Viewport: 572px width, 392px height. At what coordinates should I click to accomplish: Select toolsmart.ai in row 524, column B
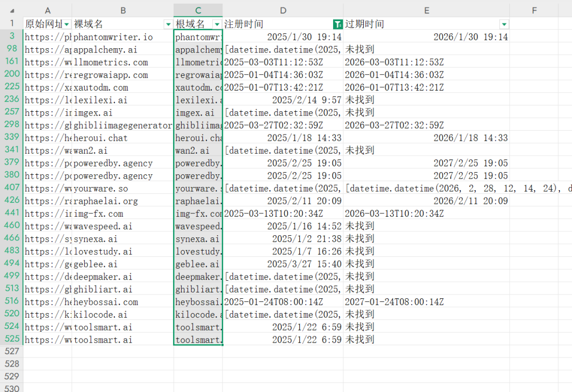123,327
